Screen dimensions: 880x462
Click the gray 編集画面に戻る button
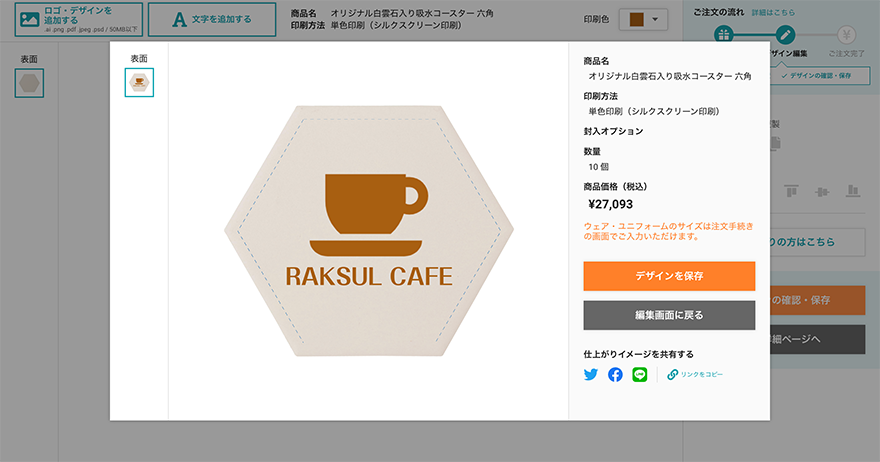tap(669, 315)
